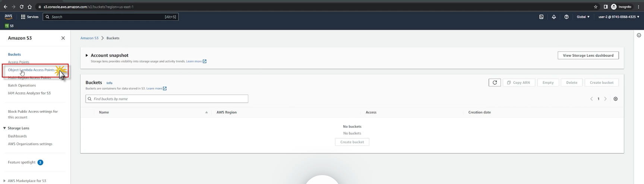Viewport: 644px width, 184px height.
Task: Open the Services grid menu
Action: (x=30, y=17)
